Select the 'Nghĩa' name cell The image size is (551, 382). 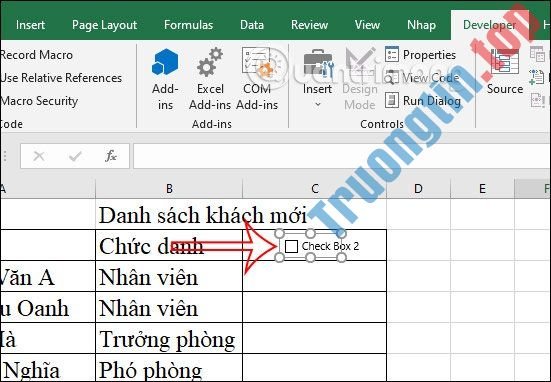(x=48, y=368)
